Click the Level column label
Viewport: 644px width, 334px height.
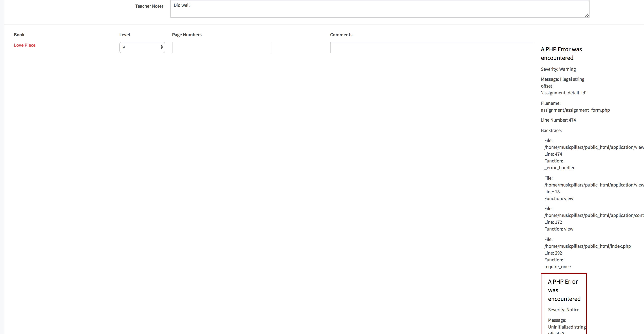click(x=125, y=34)
